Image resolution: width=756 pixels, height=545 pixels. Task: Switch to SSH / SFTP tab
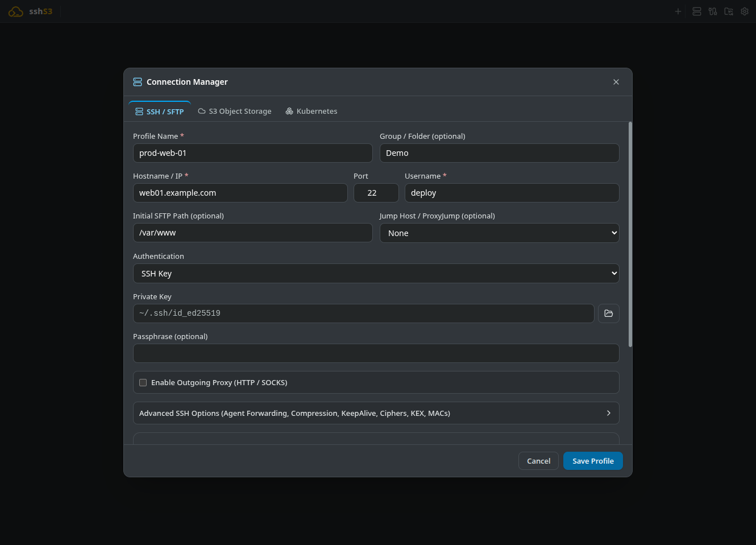tap(160, 112)
